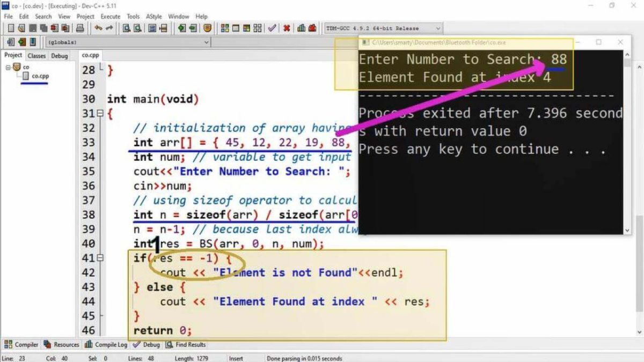This screenshot has width=644, height=362.
Task: Click the Run window icon
Action: pos(236,28)
